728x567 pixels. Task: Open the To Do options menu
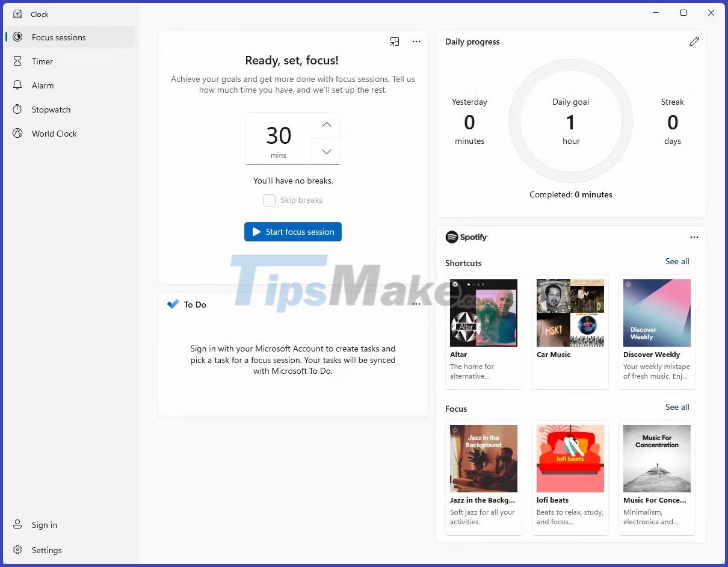click(x=416, y=303)
